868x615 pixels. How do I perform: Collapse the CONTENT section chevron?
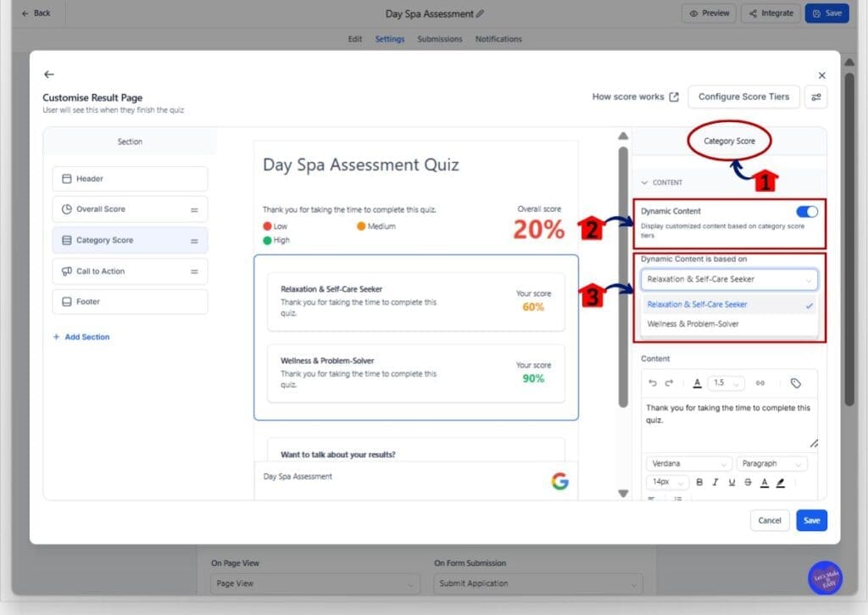click(x=644, y=182)
